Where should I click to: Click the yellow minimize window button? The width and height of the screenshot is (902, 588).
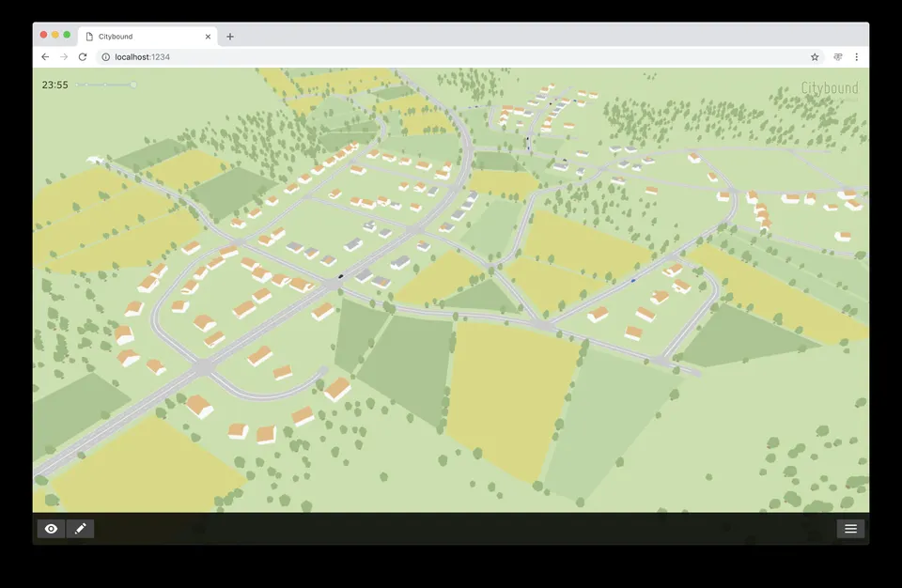point(55,35)
